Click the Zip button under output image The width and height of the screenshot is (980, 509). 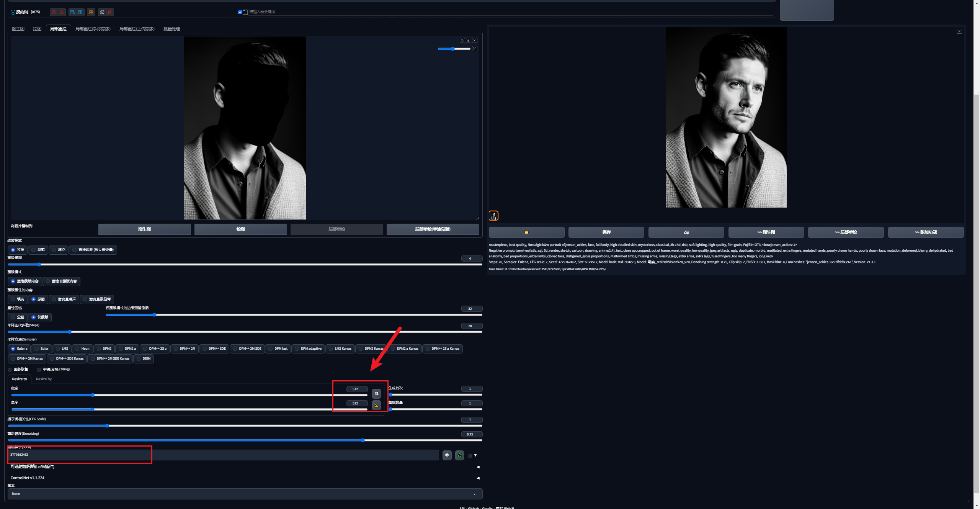point(686,232)
